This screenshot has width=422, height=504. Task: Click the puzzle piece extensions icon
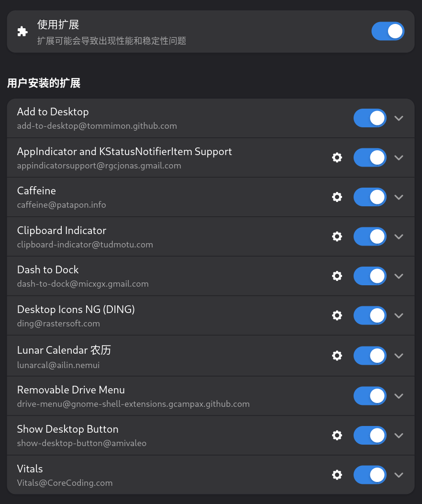(x=22, y=32)
